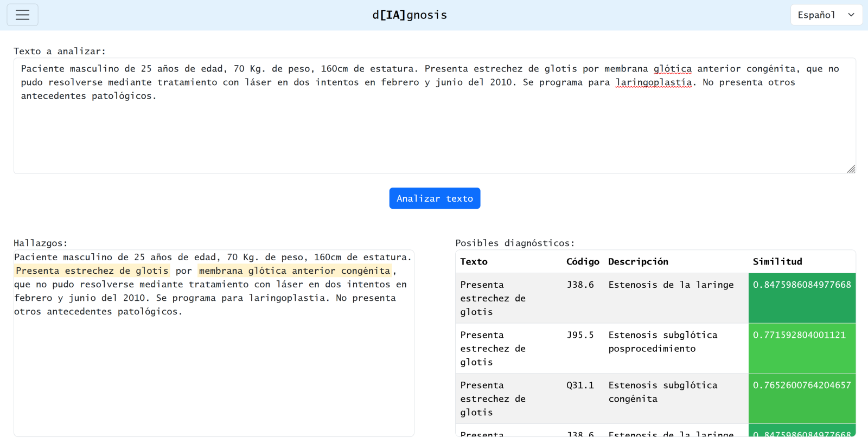Click the d[IA]gnosis app title
The height and width of the screenshot is (444, 868).
click(410, 15)
